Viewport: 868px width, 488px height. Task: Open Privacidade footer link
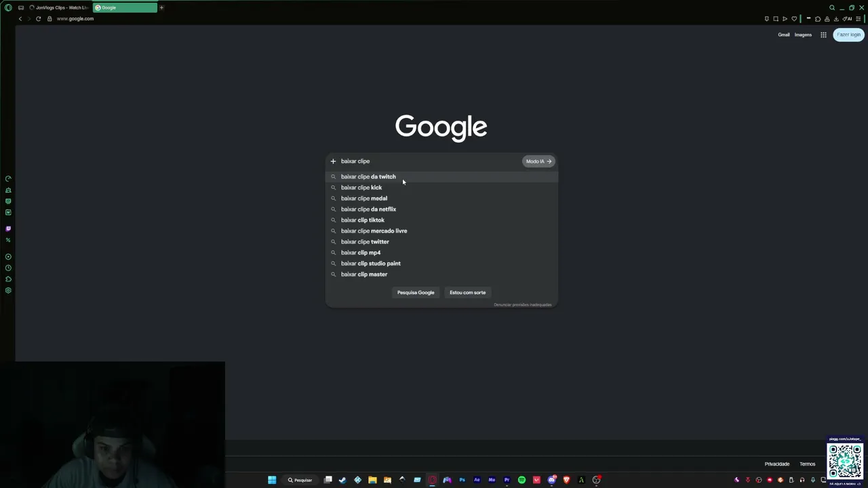[x=777, y=464]
